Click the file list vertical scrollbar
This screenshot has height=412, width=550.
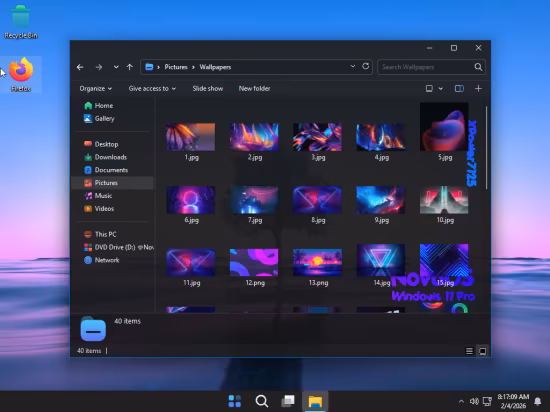(487, 147)
